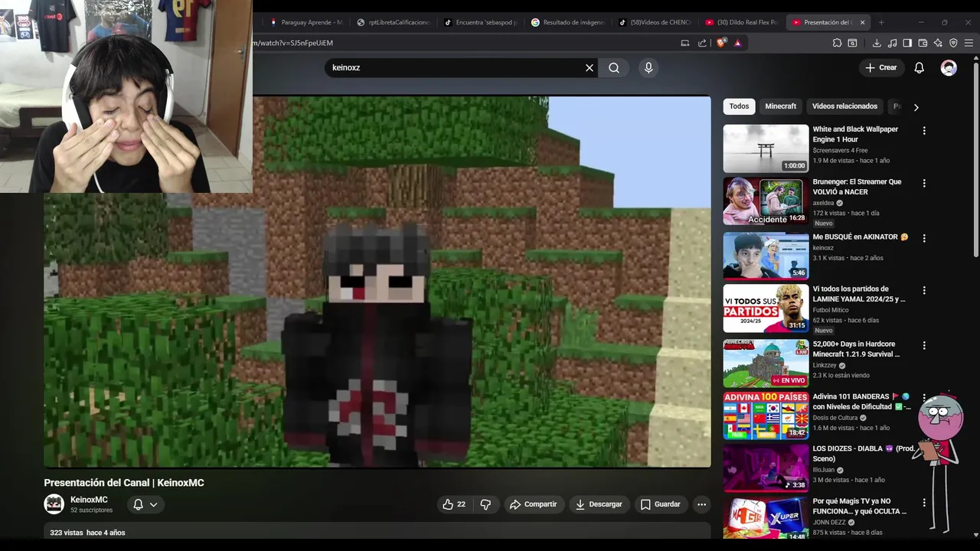The height and width of the screenshot is (551, 980).
Task: Open the browser music playlist icon
Action: 892,43
